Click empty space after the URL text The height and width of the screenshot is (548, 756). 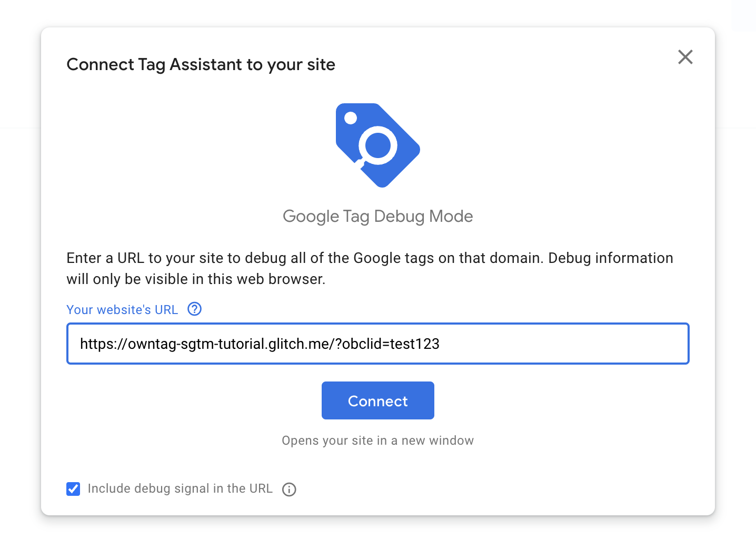(563, 344)
